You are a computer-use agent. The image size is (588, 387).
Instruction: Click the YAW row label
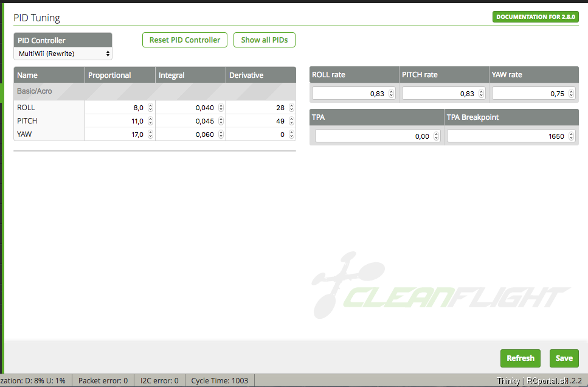pos(24,134)
